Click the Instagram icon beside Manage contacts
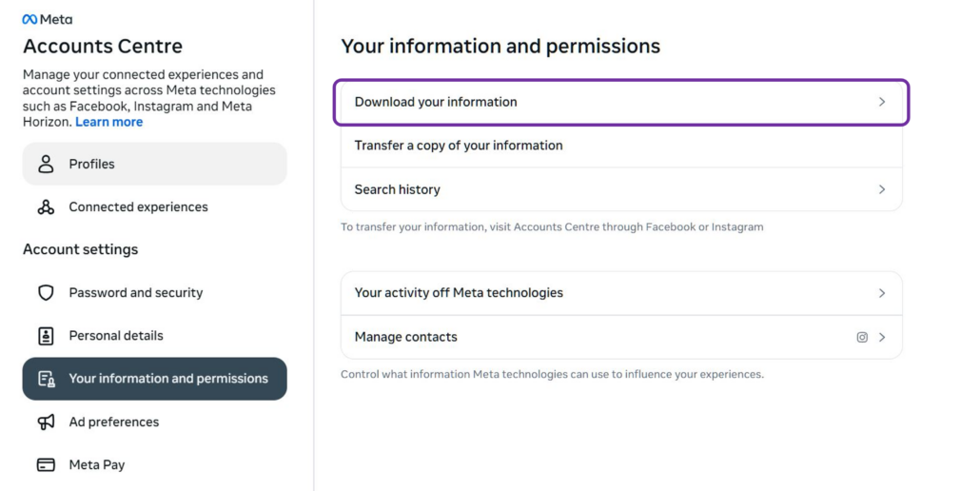The width and height of the screenshot is (980, 491). click(x=862, y=337)
